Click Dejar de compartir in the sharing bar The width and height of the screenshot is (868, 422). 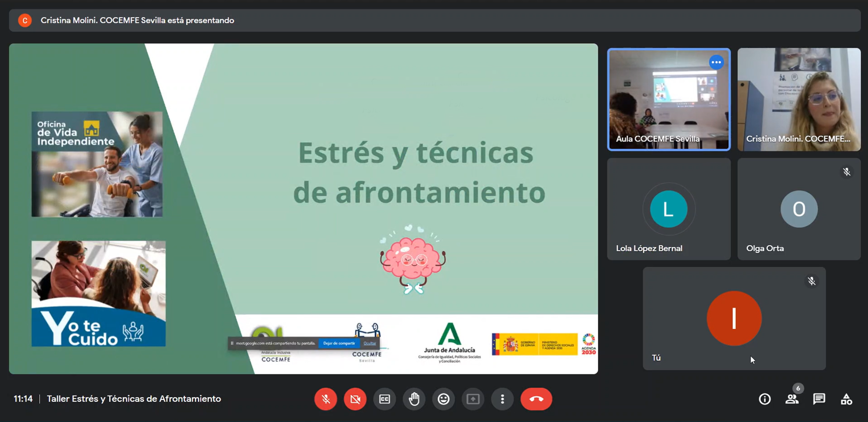point(339,343)
